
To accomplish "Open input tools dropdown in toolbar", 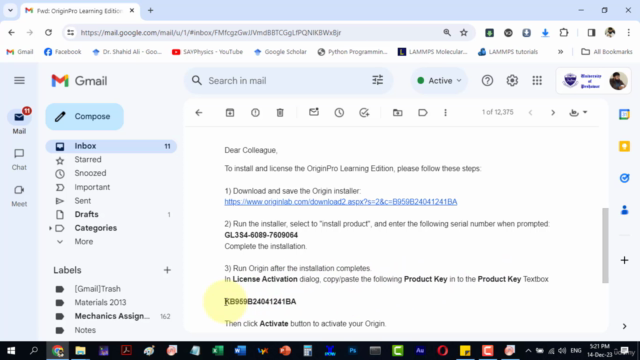I will click(x=578, y=113).
